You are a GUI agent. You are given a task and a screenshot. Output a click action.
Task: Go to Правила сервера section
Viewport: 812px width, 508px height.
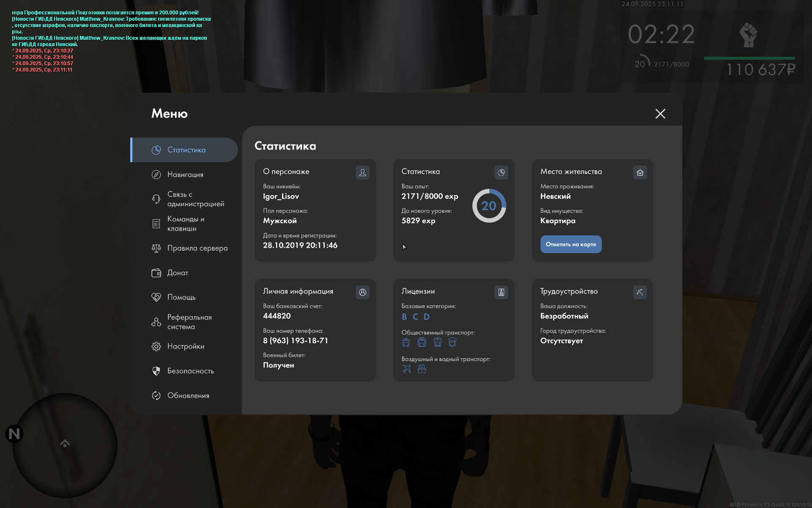[x=197, y=248]
